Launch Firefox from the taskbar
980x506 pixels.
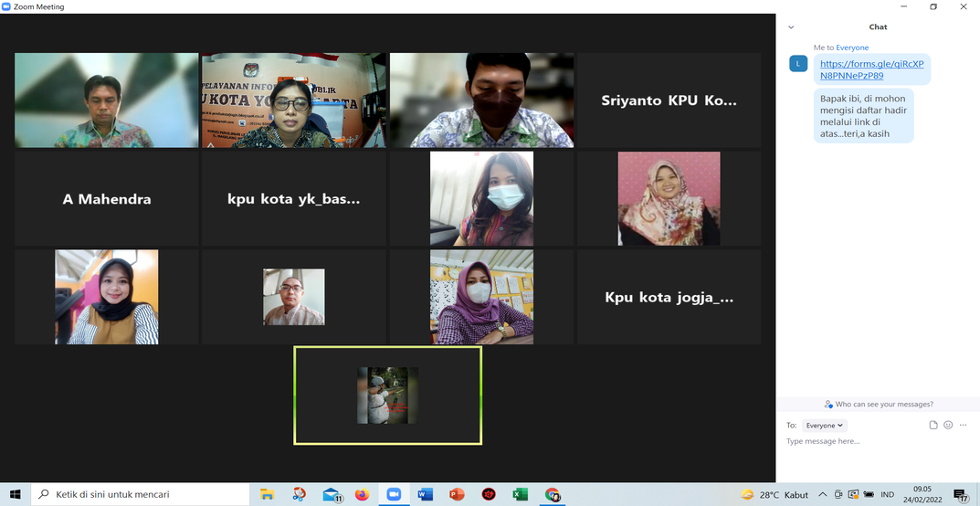click(x=362, y=494)
